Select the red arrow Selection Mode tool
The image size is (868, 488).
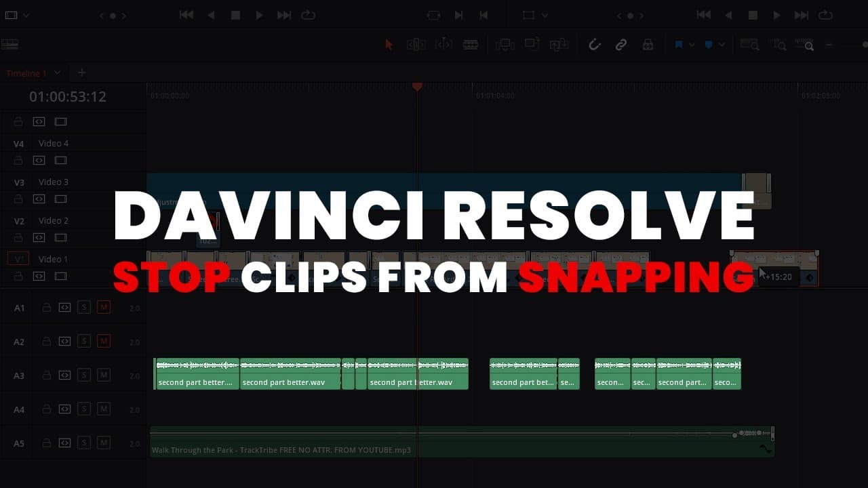[389, 45]
